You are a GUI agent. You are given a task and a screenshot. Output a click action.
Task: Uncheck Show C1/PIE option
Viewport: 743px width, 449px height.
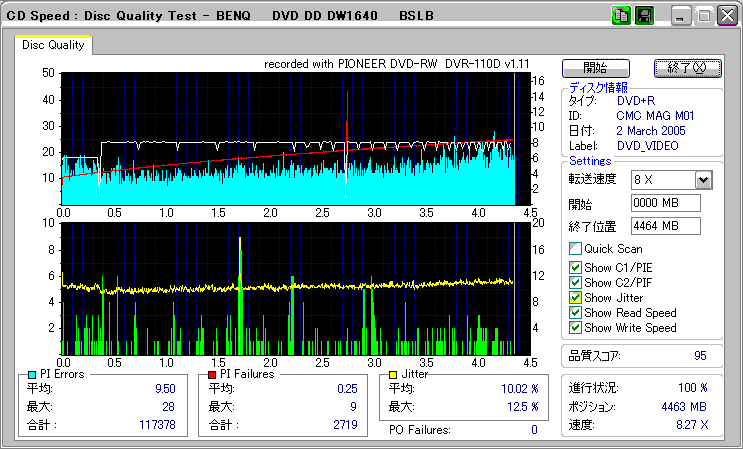click(575, 267)
